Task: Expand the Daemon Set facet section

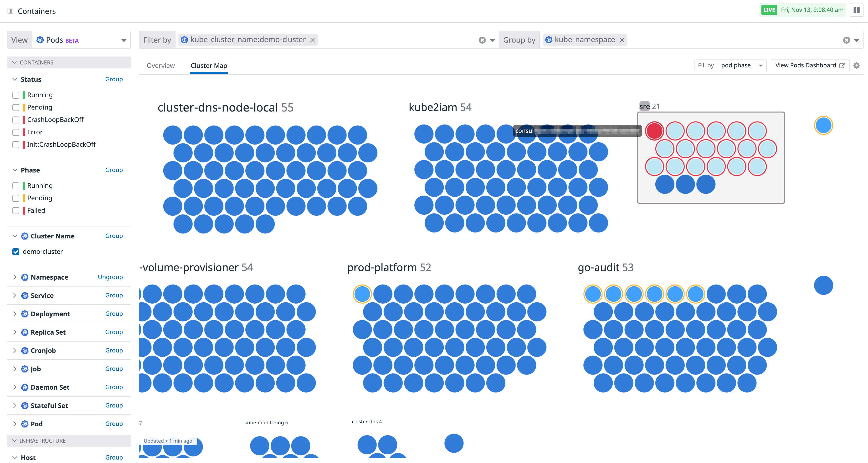Action: (14, 387)
